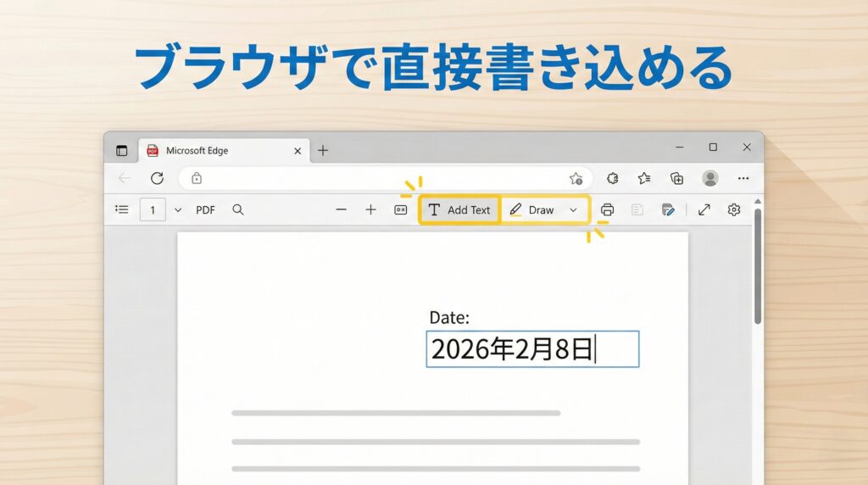Click the Add Text tool button
Viewport: 868px width, 485px height.
pyautogui.click(x=459, y=210)
